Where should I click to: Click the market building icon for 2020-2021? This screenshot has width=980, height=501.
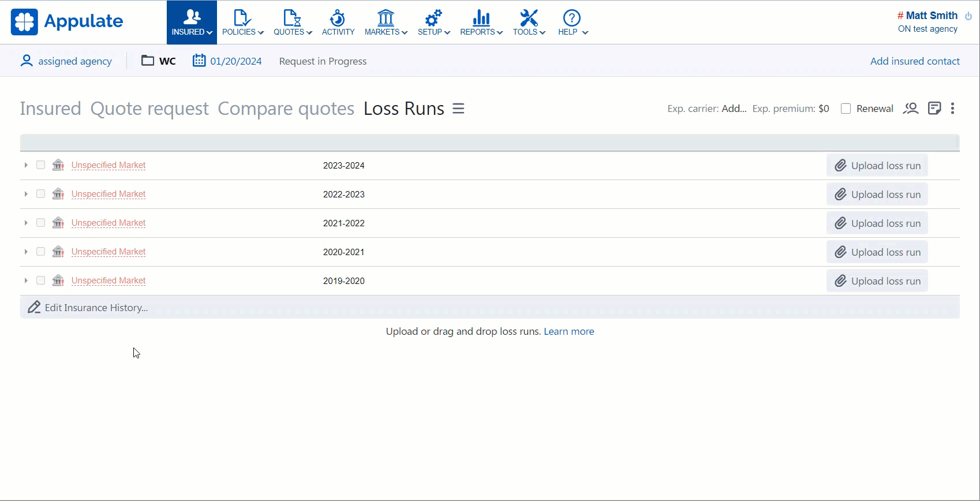pyautogui.click(x=58, y=252)
